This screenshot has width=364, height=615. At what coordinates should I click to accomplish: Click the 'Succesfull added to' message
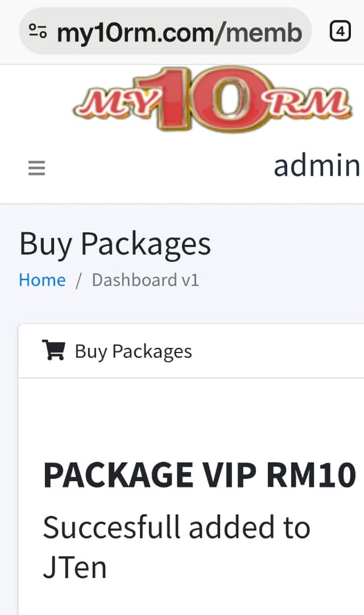pos(176,527)
